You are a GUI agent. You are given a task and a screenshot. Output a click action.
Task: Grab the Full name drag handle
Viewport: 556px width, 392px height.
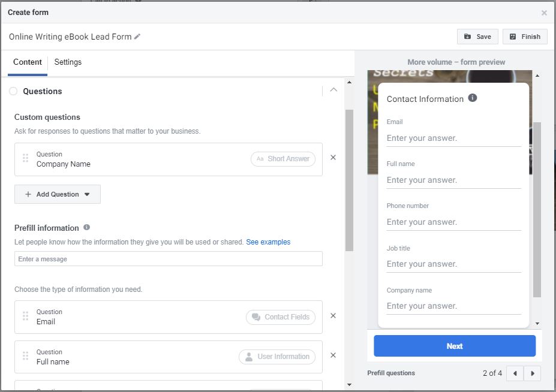(25, 355)
